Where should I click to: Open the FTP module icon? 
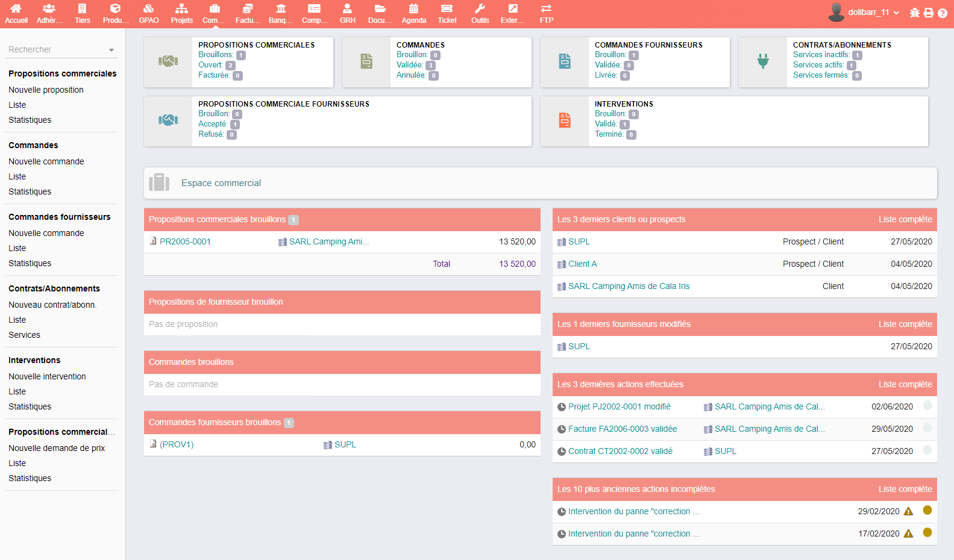(x=546, y=9)
